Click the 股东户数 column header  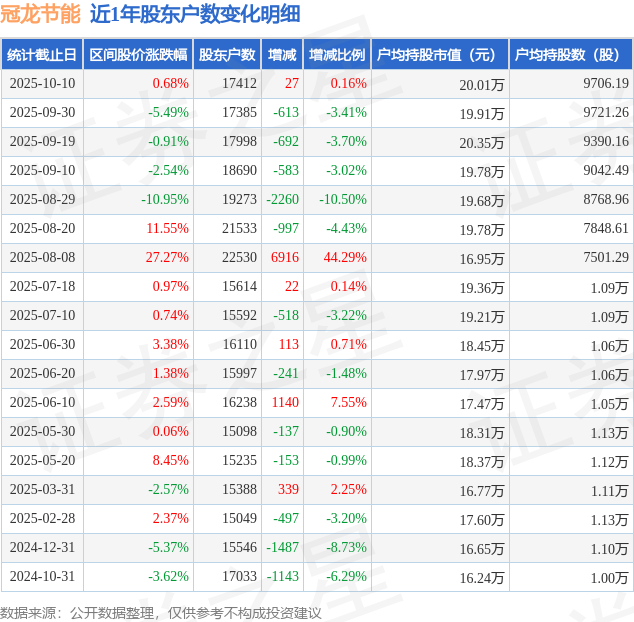227,55
